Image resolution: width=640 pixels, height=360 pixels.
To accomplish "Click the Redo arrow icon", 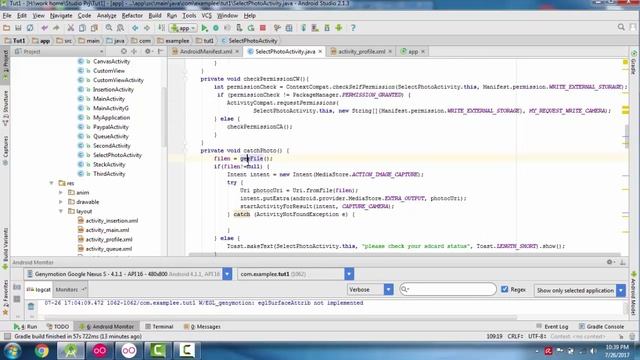I will point(56,28).
